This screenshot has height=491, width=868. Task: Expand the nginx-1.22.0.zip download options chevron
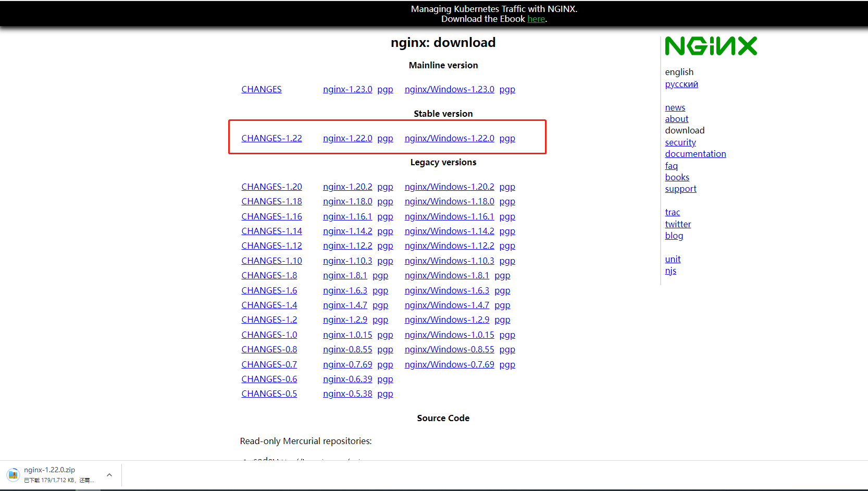coord(109,475)
